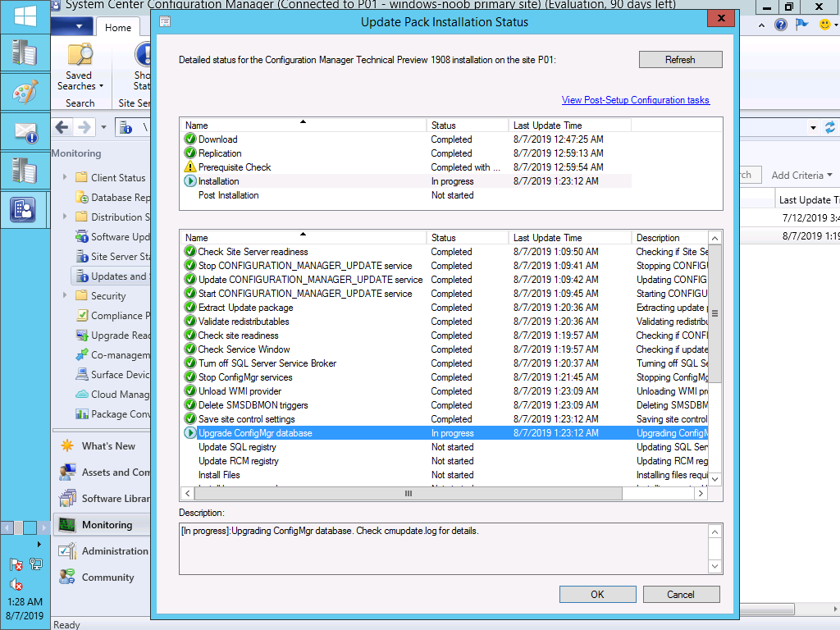Click Cancel in the status dialog
This screenshot has height=630, width=840.
[680, 595]
